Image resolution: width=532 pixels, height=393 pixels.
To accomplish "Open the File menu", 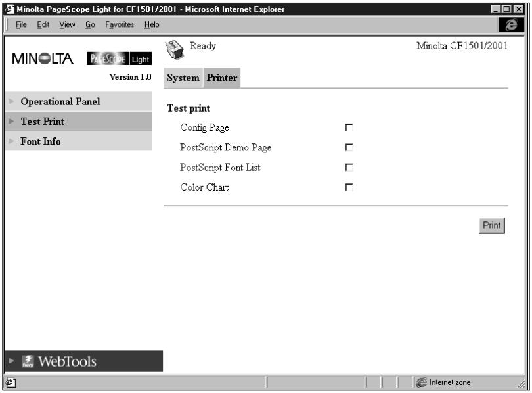I will pos(21,25).
